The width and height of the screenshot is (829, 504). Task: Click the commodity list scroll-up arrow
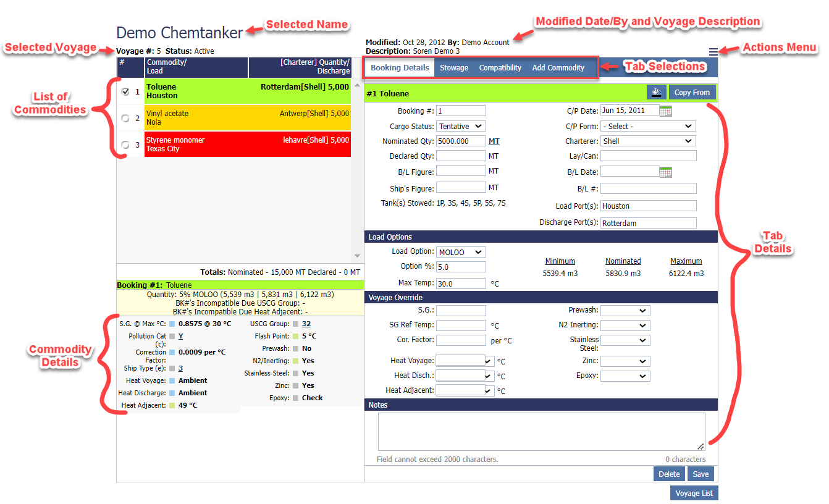click(356, 85)
